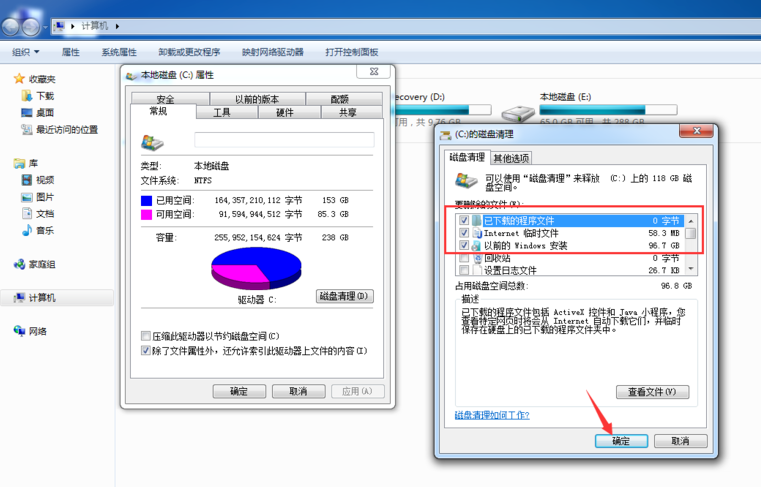Switch to the 工具 tab in properties
This screenshot has height=487, width=761.
click(x=221, y=113)
